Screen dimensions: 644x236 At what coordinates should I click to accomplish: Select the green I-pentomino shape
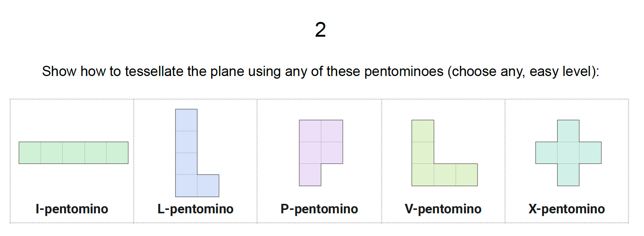coord(74,153)
